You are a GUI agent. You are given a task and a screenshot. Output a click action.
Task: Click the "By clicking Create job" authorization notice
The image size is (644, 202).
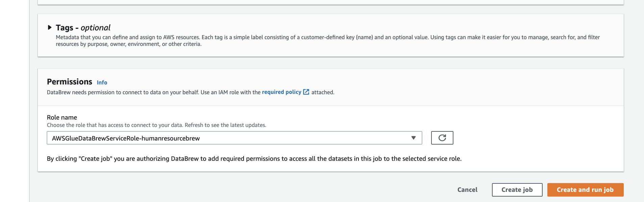point(254,159)
